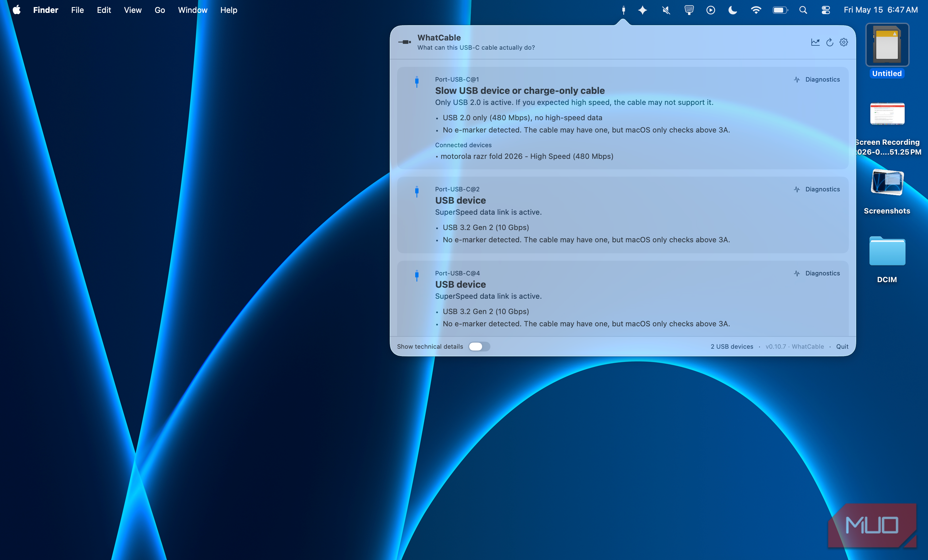Image resolution: width=928 pixels, height=560 pixels.
Task: Open the File menu
Action: tap(77, 10)
